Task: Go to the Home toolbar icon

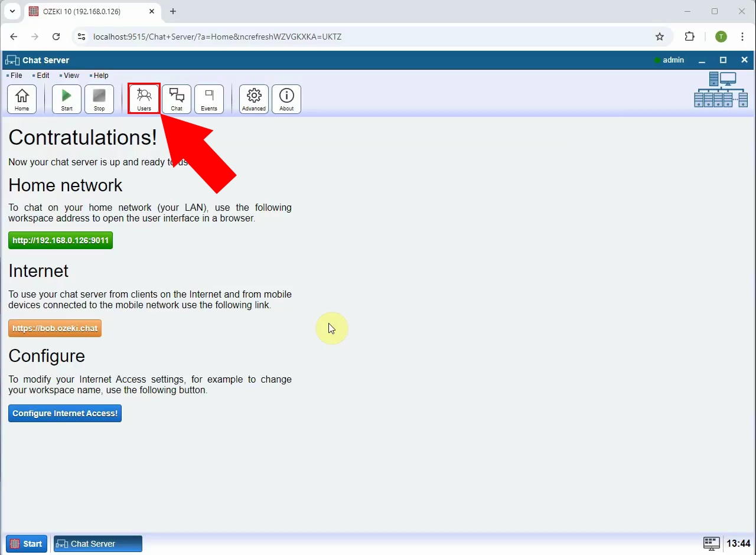Action: pyautogui.click(x=22, y=99)
